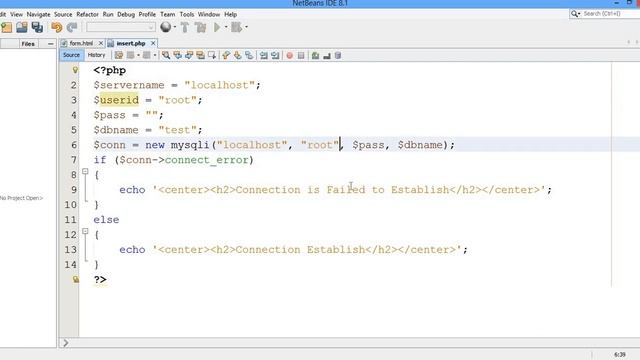Open the project configuration combo box
The height and width of the screenshot is (360, 640).
[x=121, y=27]
